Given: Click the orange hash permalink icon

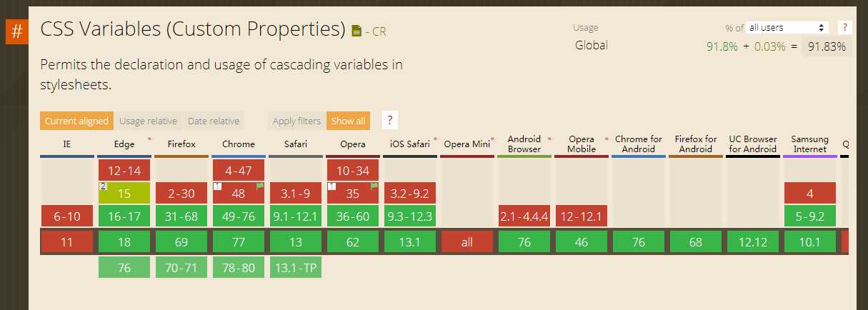Looking at the screenshot, I should 17,32.
